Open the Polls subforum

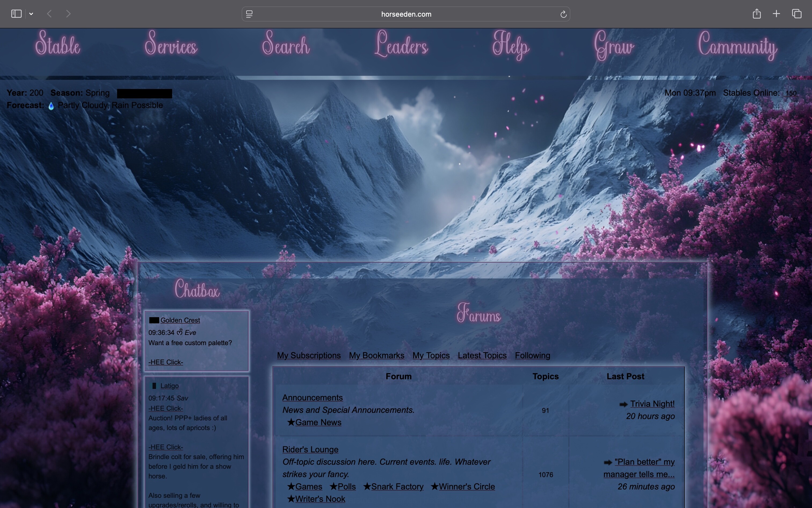347,486
